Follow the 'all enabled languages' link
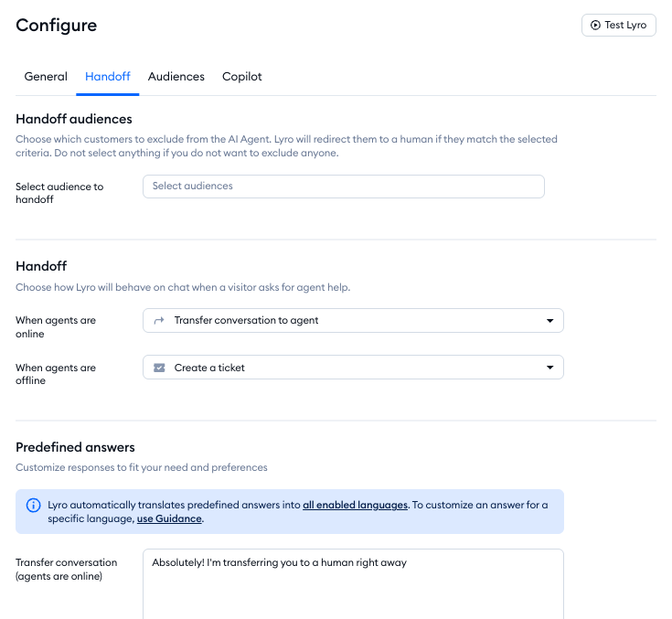The width and height of the screenshot is (672, 619). coord(355,505)
